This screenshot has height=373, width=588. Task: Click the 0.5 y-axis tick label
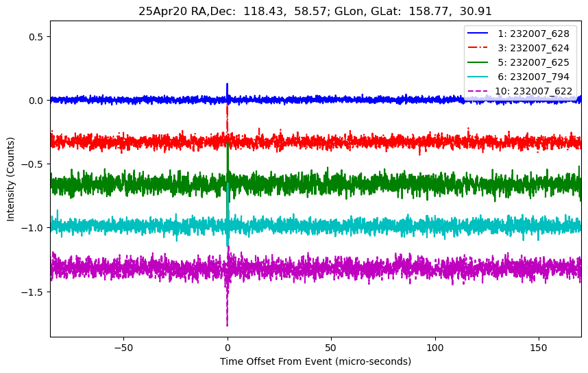point(36,37)
